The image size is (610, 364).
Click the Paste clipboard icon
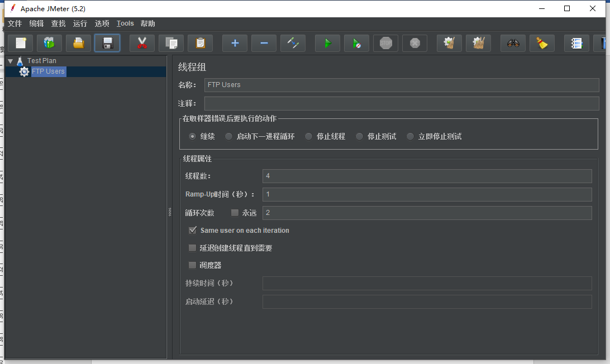coord(201,43)
